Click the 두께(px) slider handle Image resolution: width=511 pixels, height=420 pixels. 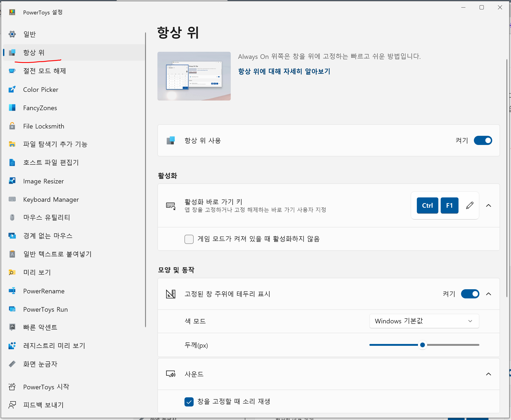(422, 345)
